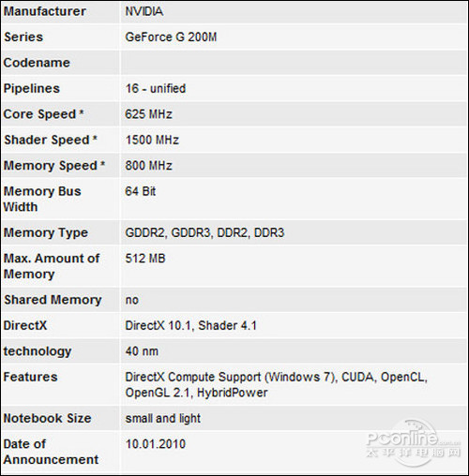Click the 512 MB memory amount value
This screenshot has height=476, width=469.
(x=145, y=259)
